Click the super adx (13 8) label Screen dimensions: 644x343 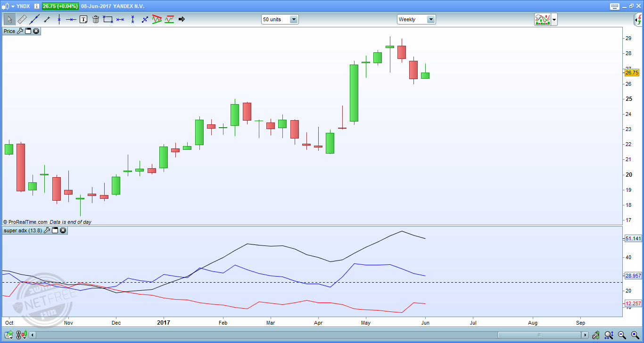pyautogui.click(x=23, y=230)
